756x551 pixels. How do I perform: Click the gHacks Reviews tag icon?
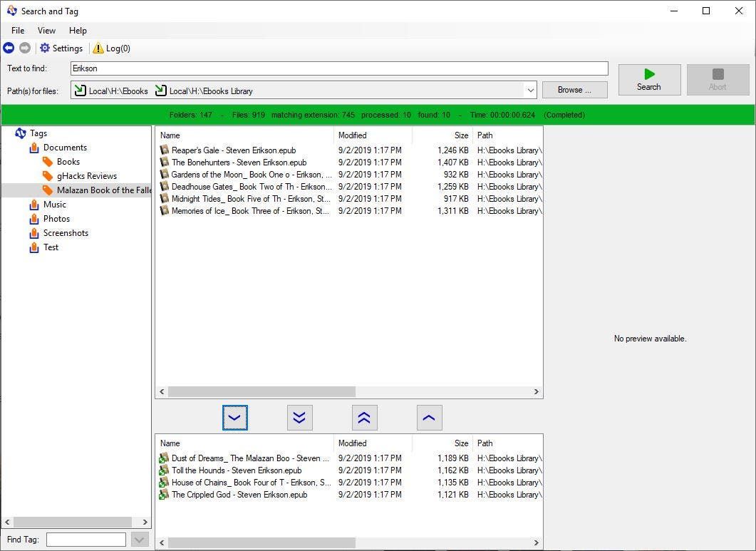tap(48, 175)
